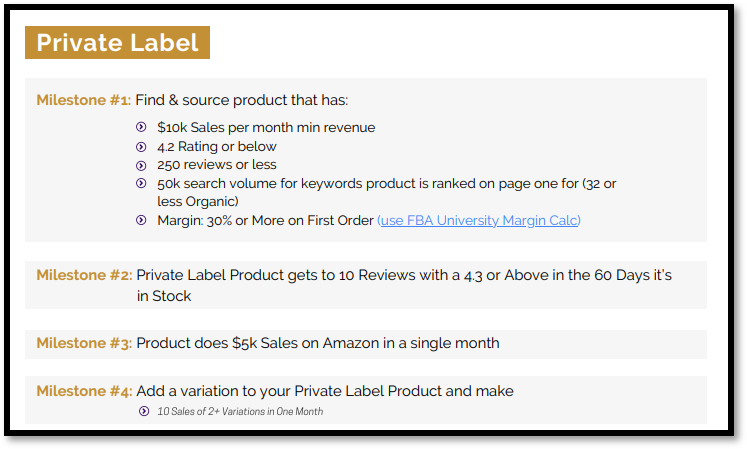The height and width of the screenshot is (449, 747).
Task: Click the bullet icon beside "50k search volume"
Action: 140,183
